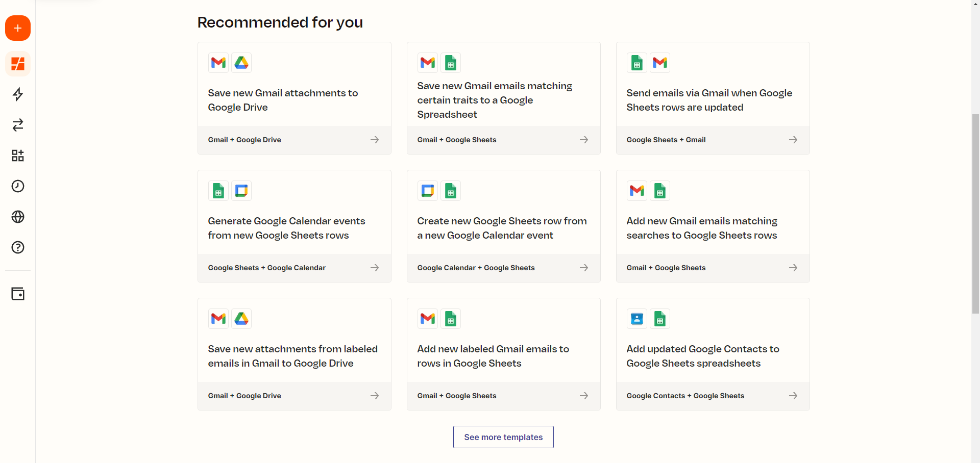Open the Zapier home dashboard icon
The width and height of the screenshot is (980, 463).
tap(18, 64)
